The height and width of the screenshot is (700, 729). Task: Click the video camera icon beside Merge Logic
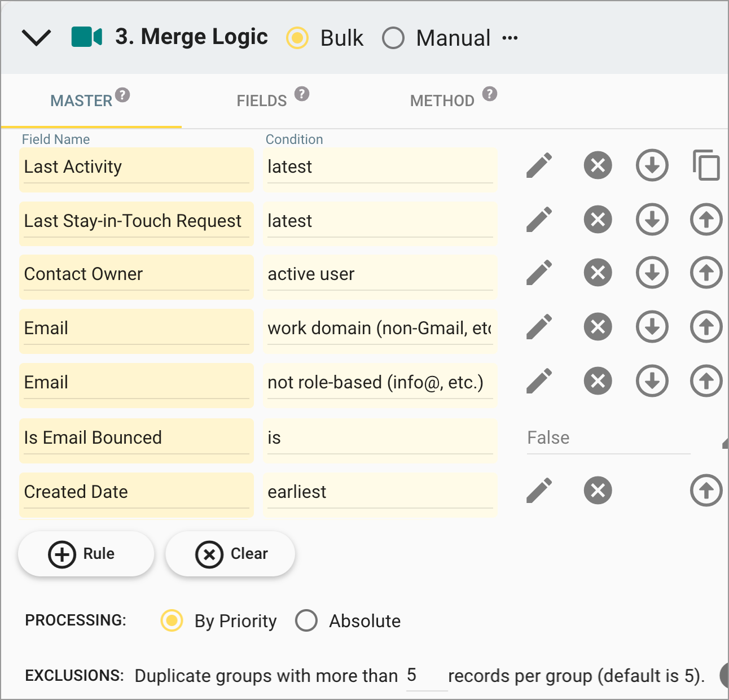(x=87, y=37)
